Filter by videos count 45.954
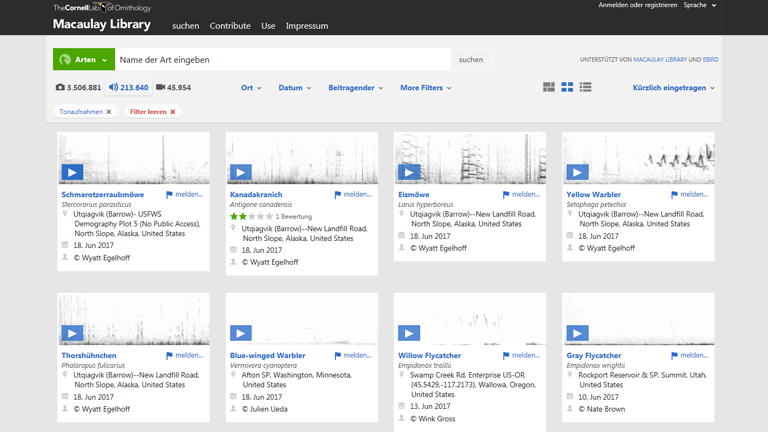The width and height of the screenshot is (768, 432). tap(173, 88)
